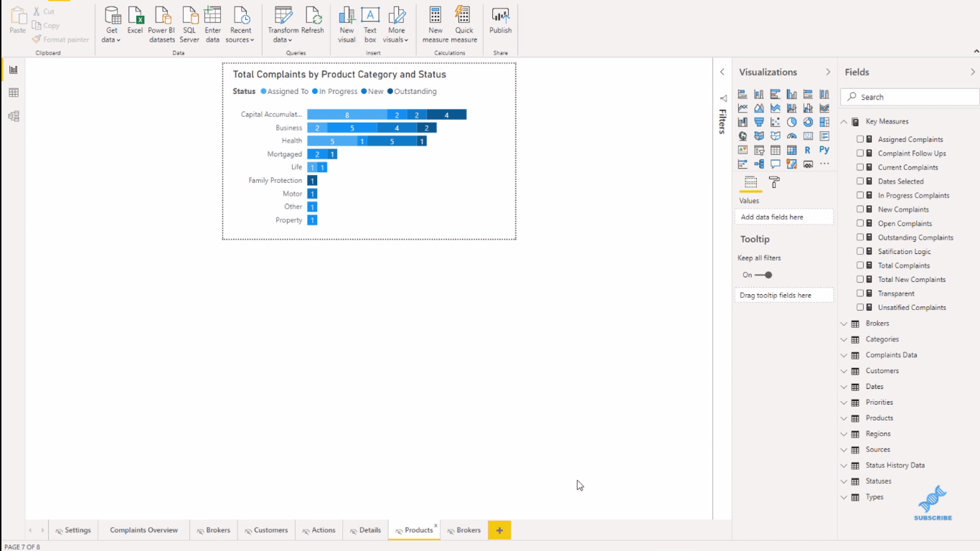Check the Assigned Complaints field
980x551 pixels.
(x=860, y=139)
